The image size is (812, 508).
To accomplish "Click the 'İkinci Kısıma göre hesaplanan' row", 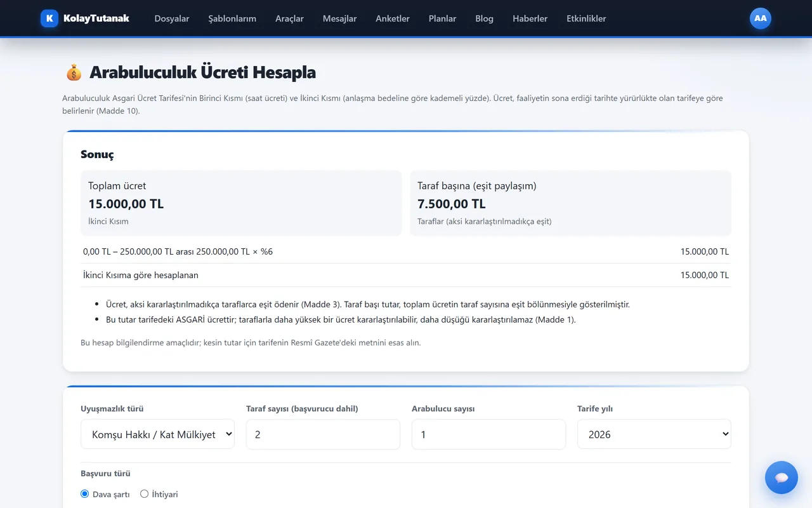I will click(406, 275).
